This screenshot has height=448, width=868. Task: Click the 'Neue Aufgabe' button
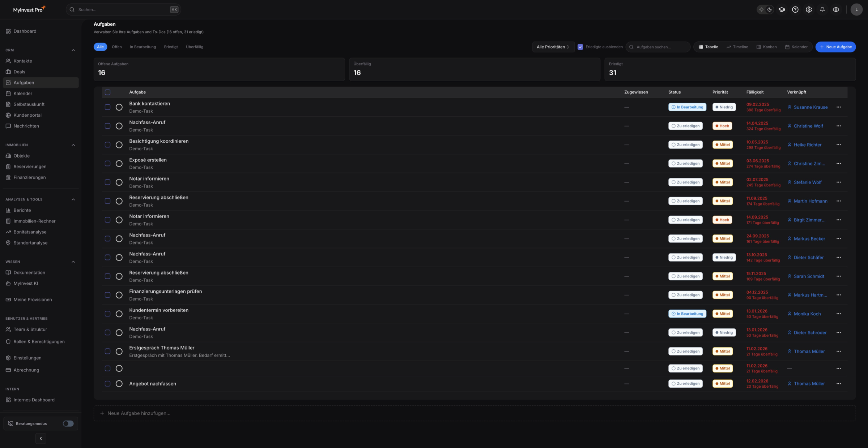coord(835,47)
